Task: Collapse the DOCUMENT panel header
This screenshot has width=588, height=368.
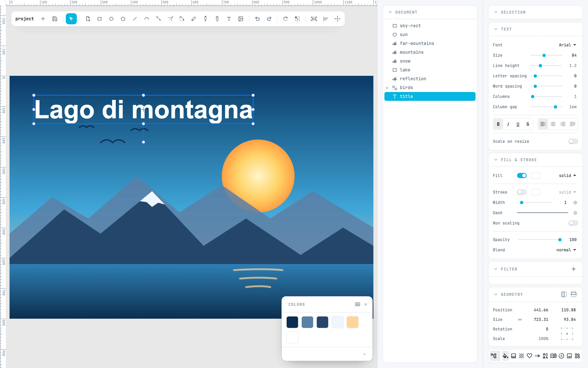Action: (x=430, y=12)
